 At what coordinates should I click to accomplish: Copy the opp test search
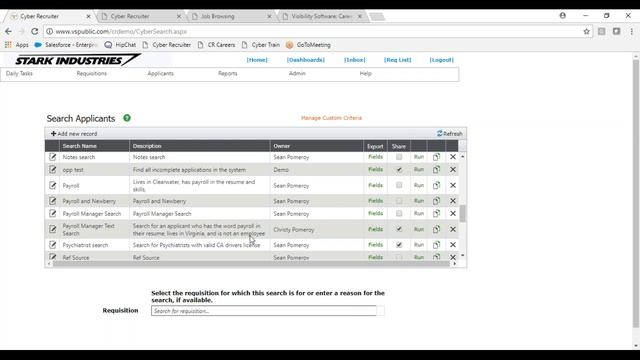click(x=436, y=169)
